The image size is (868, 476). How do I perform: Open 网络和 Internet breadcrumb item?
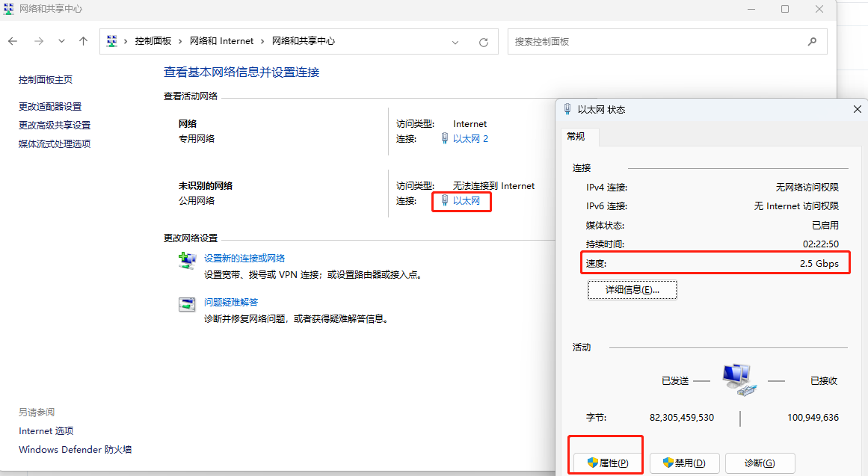pos(221,42)
